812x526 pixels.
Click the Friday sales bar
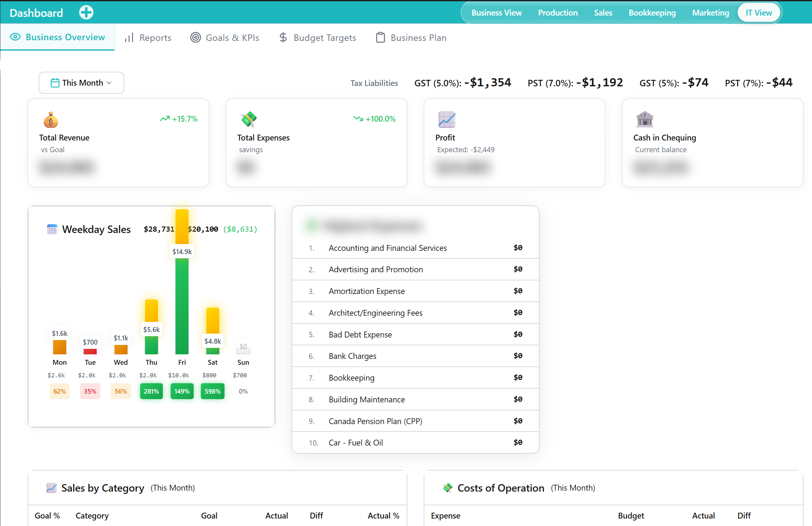pyautogui.click(x=182, y=282)
